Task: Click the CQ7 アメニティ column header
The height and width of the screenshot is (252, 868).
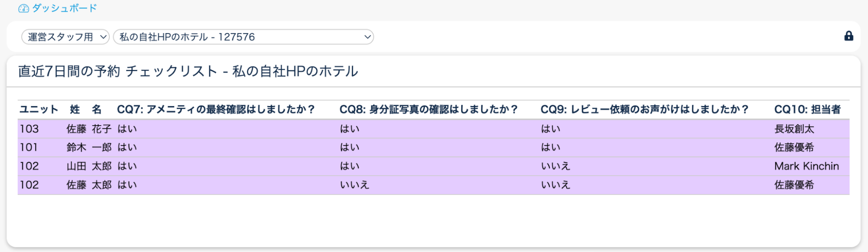Action: click(216, 109)
